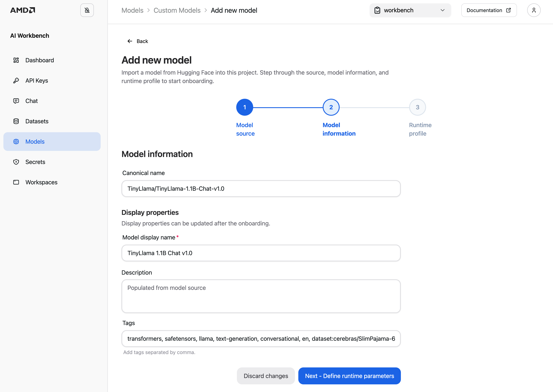This screenshot has height=392, width=553.
Task: Open Workspaces from the sidebar
Action: tap(52, 182)
